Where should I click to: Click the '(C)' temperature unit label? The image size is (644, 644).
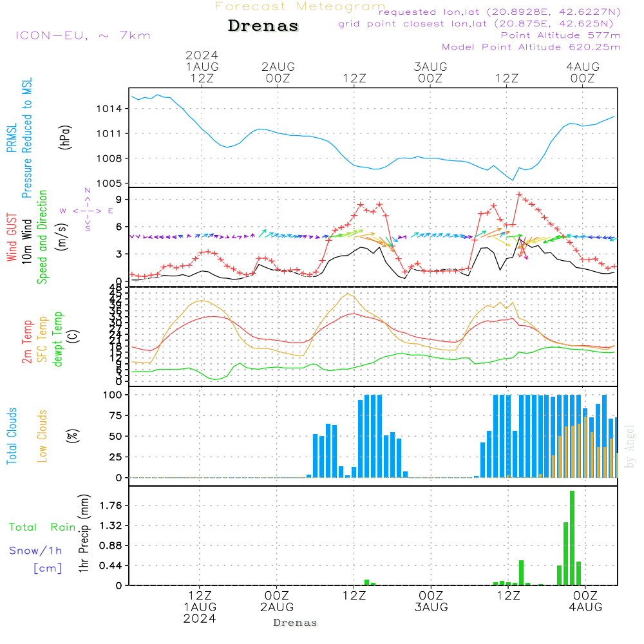[73, 336]
